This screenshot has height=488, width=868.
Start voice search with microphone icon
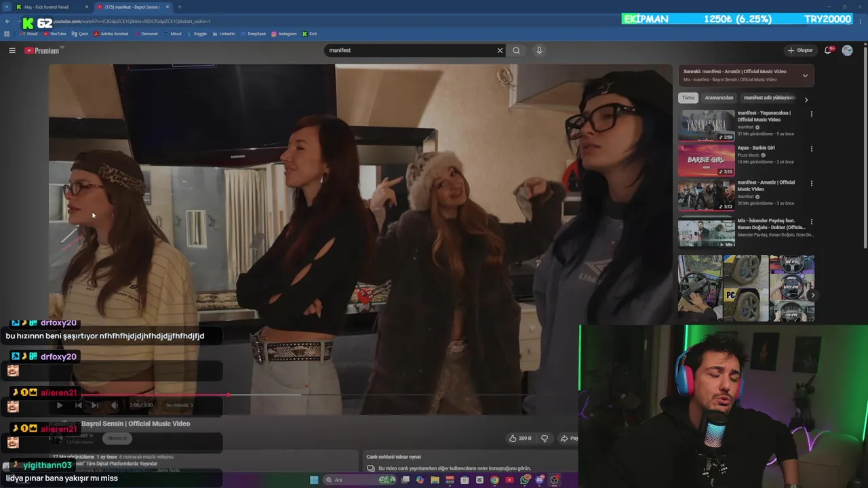point(539,50)
